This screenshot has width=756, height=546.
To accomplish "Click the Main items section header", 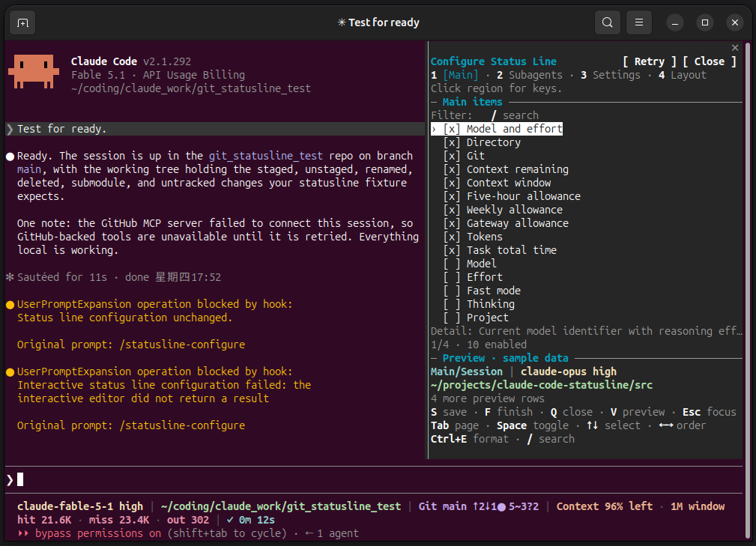I will point(473,102).
